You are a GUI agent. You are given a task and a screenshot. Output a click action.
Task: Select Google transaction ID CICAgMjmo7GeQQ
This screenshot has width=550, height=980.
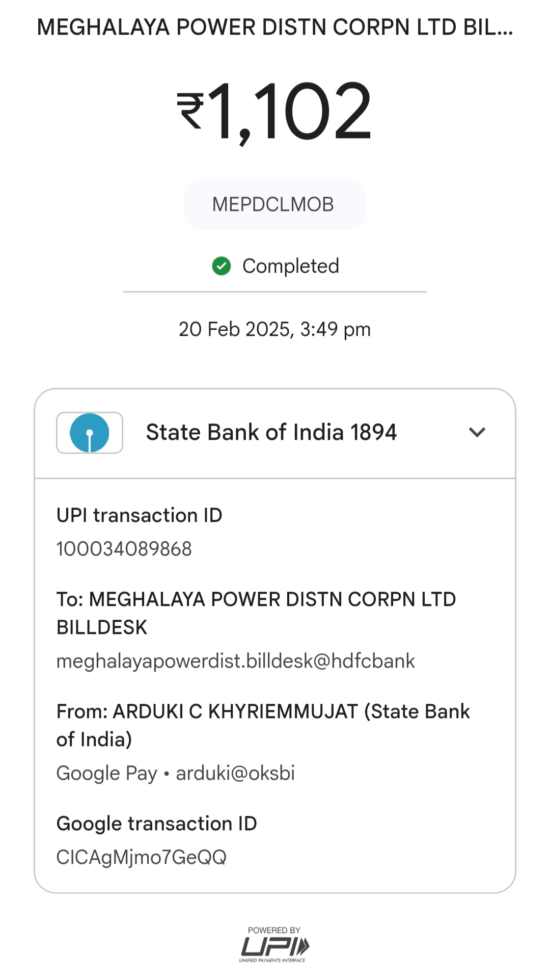pyautogui.click(x=141, y=857)
